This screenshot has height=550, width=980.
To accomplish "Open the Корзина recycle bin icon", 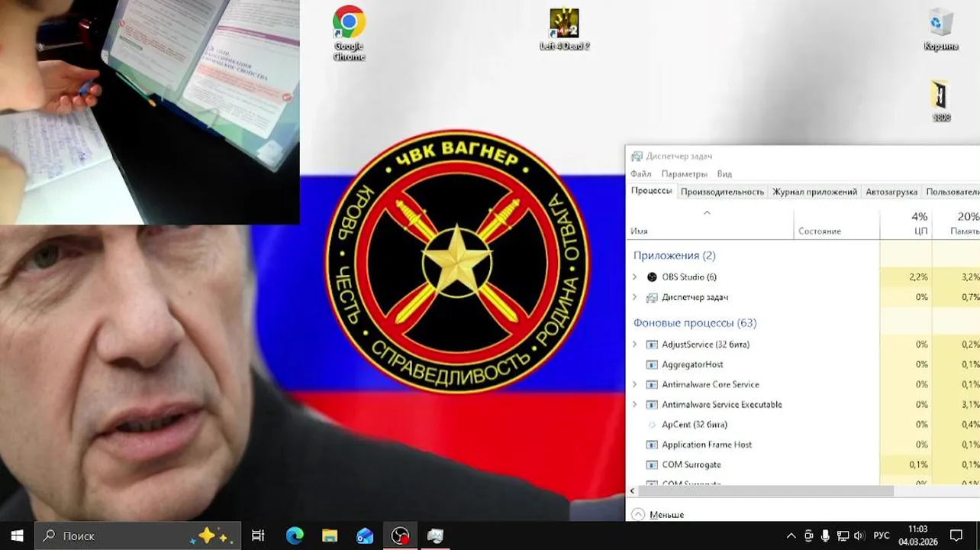I will point(940,29).
